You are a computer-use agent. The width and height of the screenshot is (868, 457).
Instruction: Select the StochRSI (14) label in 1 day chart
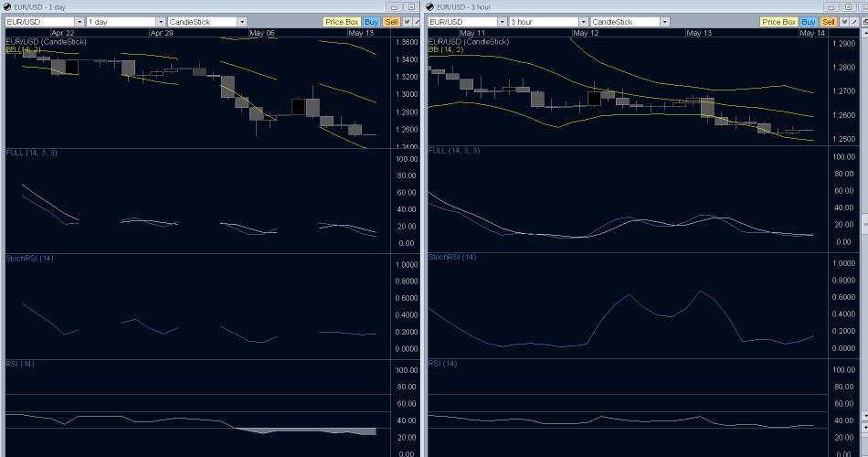tap(30, 258)
